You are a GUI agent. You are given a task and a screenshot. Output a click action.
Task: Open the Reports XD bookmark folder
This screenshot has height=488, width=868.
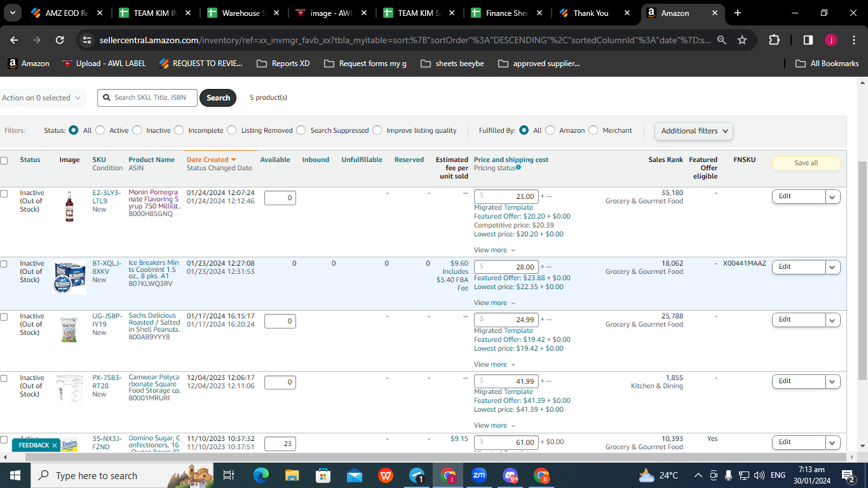(283, 64)
